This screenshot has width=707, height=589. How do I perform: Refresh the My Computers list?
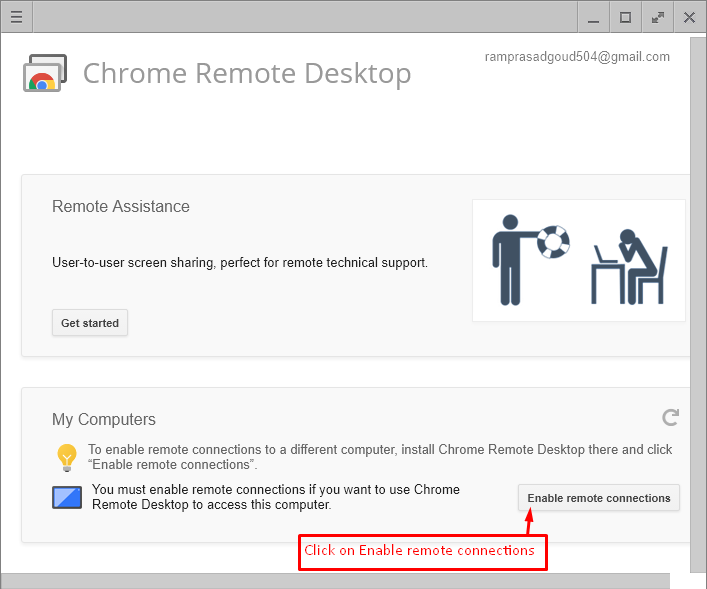tap(670, 418)
